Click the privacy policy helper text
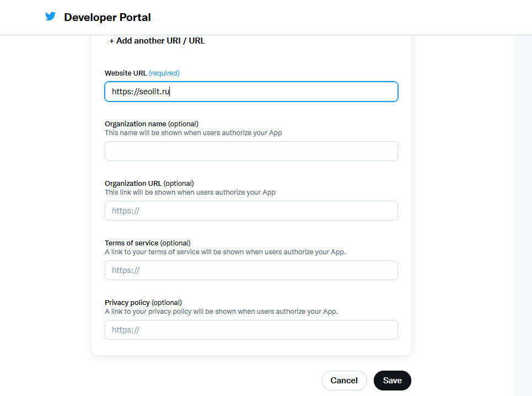This screenshot has width=532, height=396. click(x=221, y=312)
